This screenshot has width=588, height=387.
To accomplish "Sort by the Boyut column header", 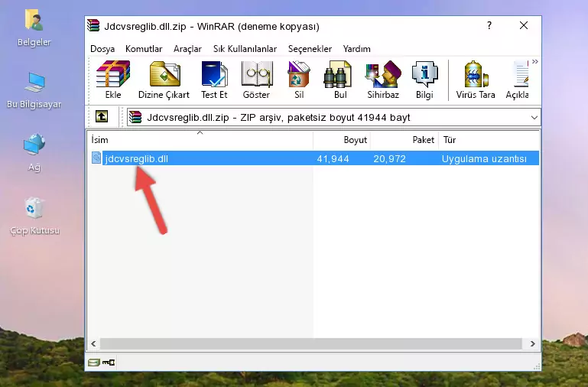I will (x=342, y=140).
